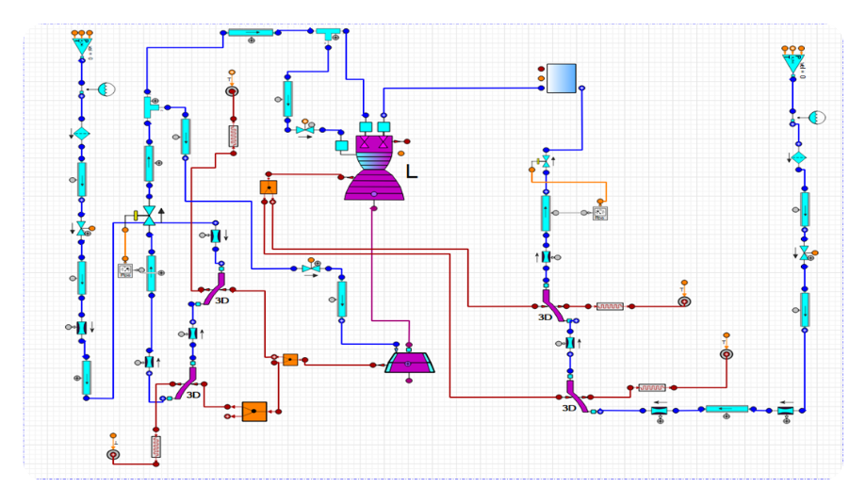Select the orifice above the upper-right 3D pump

pyautogui.click(x=546, y=257)
